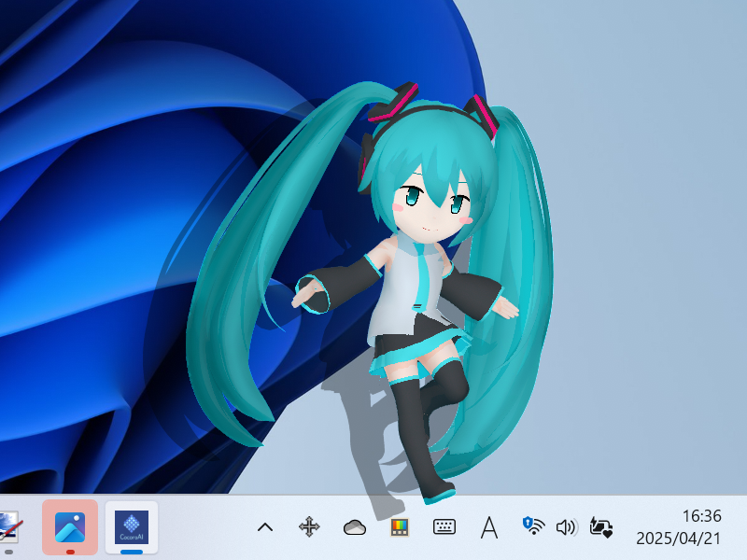Open the battery status tray icon
747x560 pixels.
[600, 527]
